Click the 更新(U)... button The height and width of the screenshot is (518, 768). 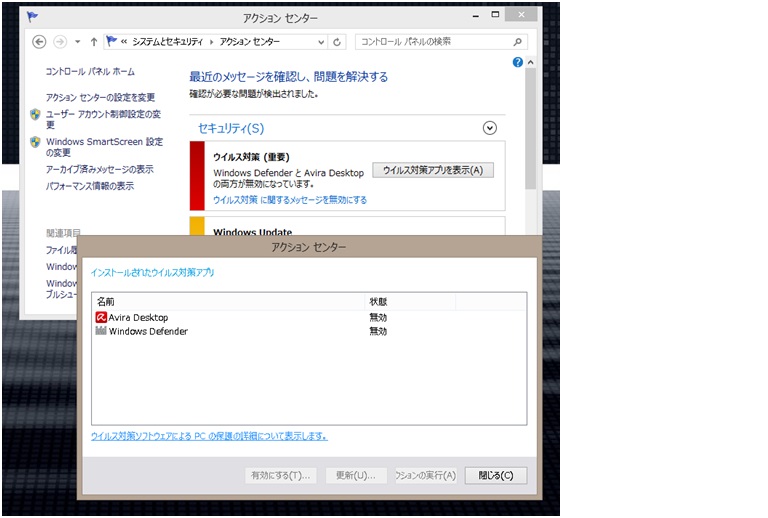(x=356, y=475)
